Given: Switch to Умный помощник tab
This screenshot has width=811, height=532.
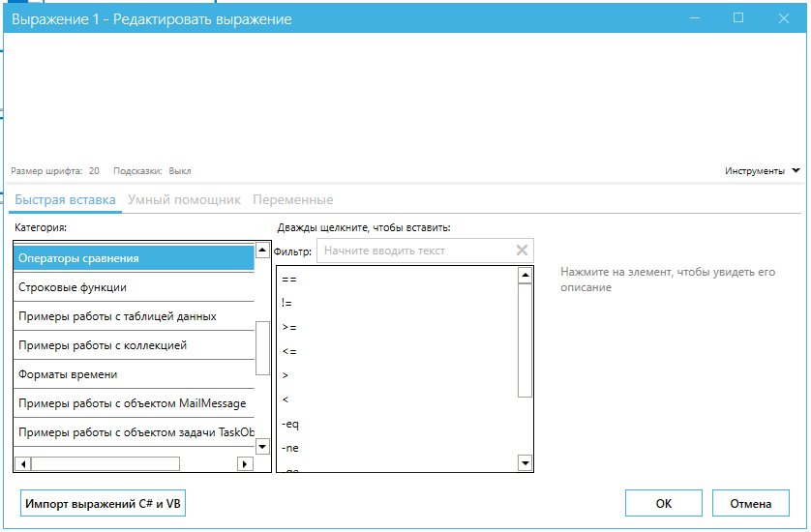Looking at the screenshot, I should click(x=184, y=200).
